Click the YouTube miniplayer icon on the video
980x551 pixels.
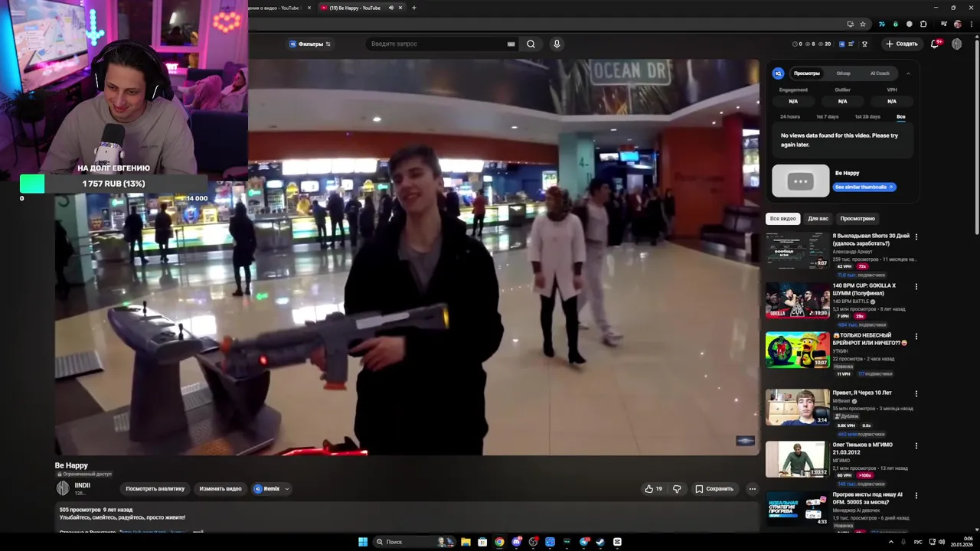coord(745,441)
